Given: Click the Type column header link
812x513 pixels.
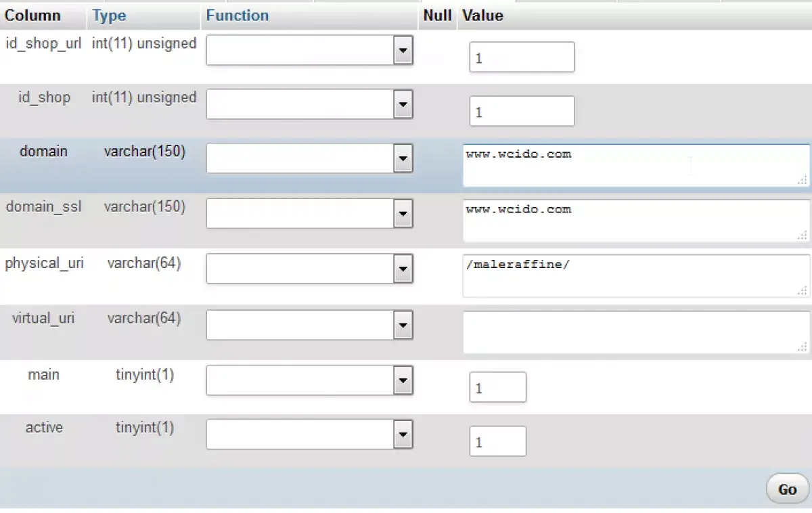Looking at the screenshot, I should click(x=110, y=16).
